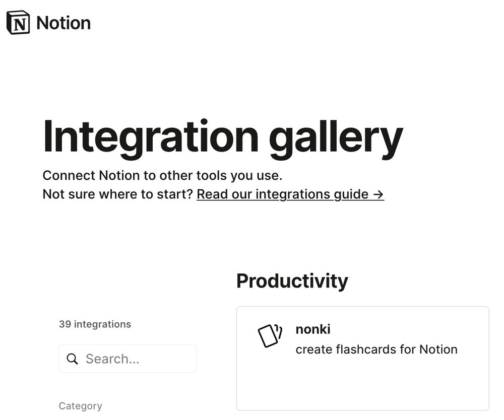Open the nonki flashcards icon
Image resolution: width=504 pixels, height=420 pixels.
pyautogui.click(x=270, y=336)
